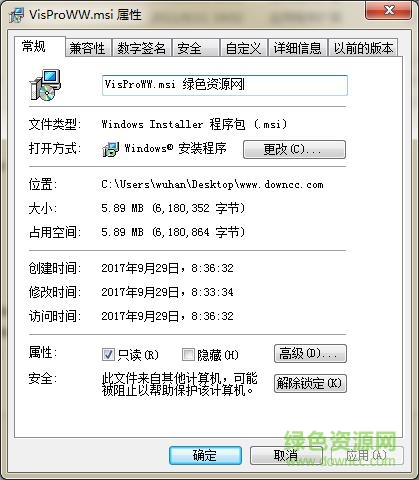Switch to the 兼容性 tab
Image resolution: width=419 pixels, height=480 pixels.
[x=88, y=48]
